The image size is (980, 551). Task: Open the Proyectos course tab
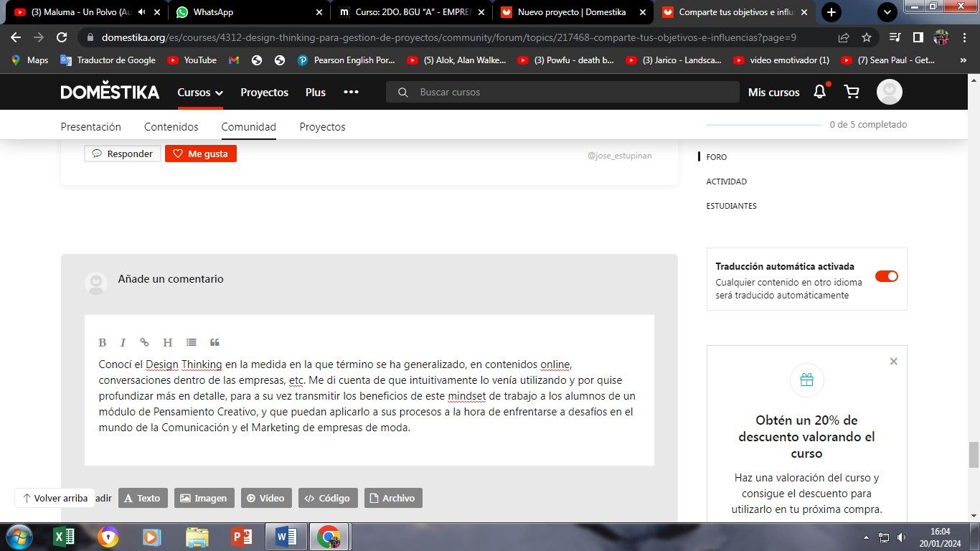point(322,127)
